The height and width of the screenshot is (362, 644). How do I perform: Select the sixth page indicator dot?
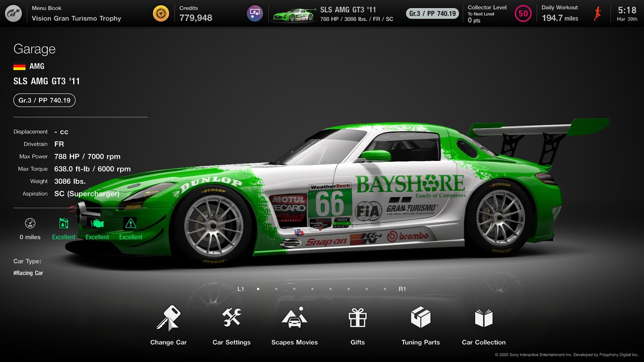point(349,289)
